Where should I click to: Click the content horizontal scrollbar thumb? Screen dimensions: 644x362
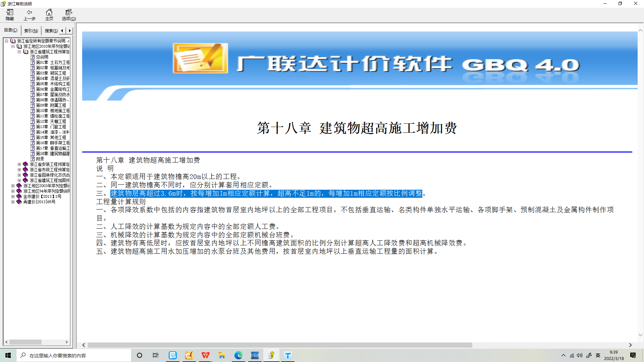click(280, 345)
